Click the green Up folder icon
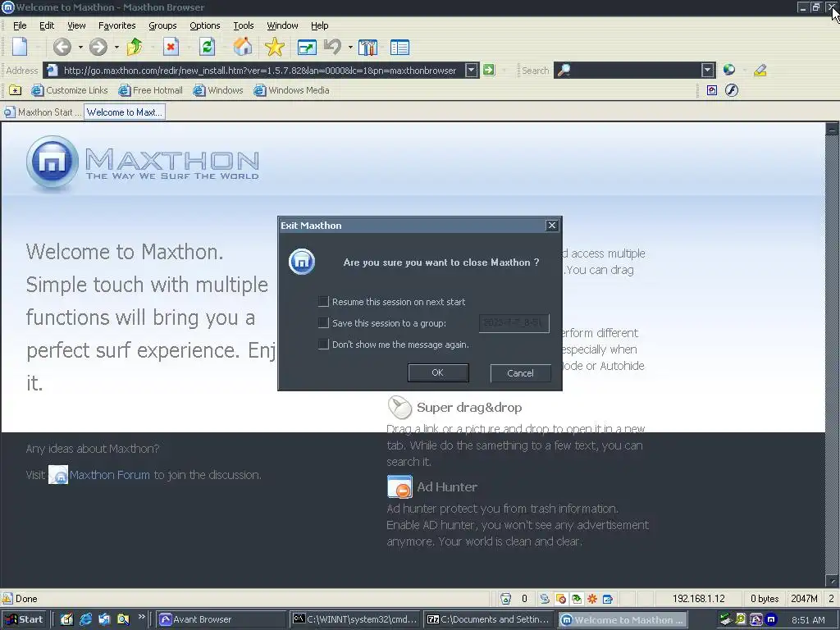Image resolution: width=840 pixels, height=630 pixels. pyautogui.click(x=135, y=47)
